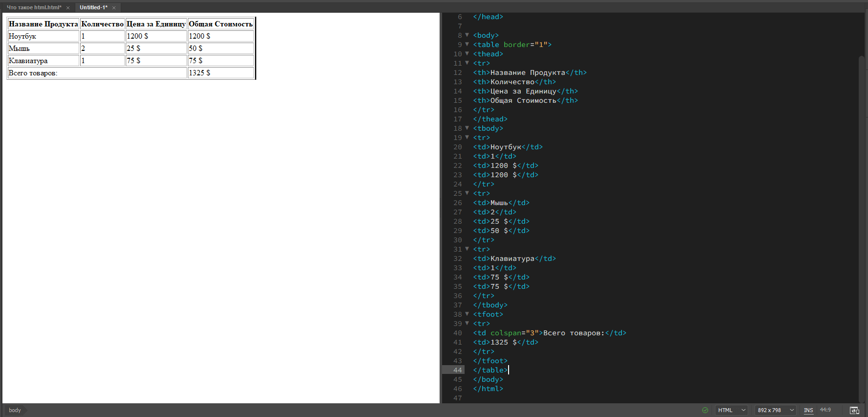Toggle the INS insert mode indicator
The image size is (868, 417).
(808, 410)
